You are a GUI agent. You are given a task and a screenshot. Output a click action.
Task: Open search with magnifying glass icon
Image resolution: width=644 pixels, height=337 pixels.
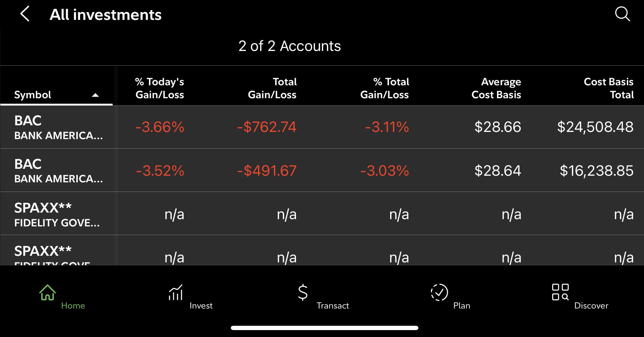point(622,14)
